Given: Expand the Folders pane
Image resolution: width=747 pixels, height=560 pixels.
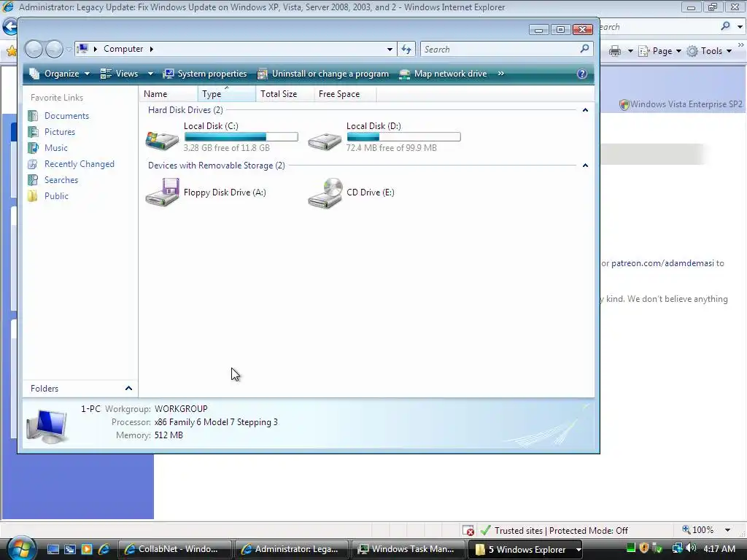Looking at the screenshot, I should [128, 389].
